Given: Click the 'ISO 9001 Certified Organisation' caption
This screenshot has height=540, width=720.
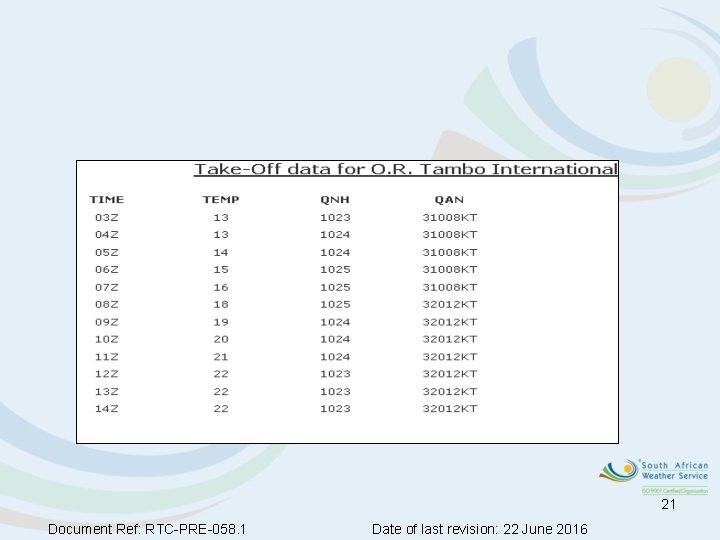Looking at the screenshot, I should pos(675,491).
